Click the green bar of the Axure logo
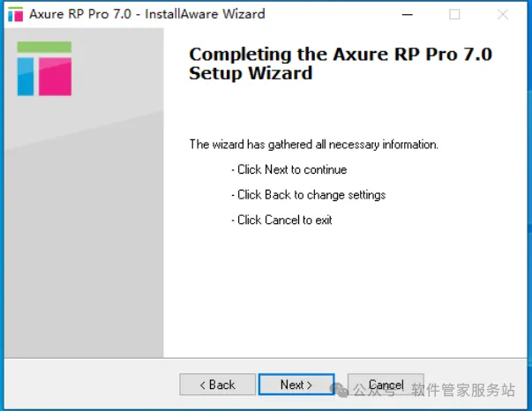The width and height of the screenshot is (532, 411). [x=44, y=47]
